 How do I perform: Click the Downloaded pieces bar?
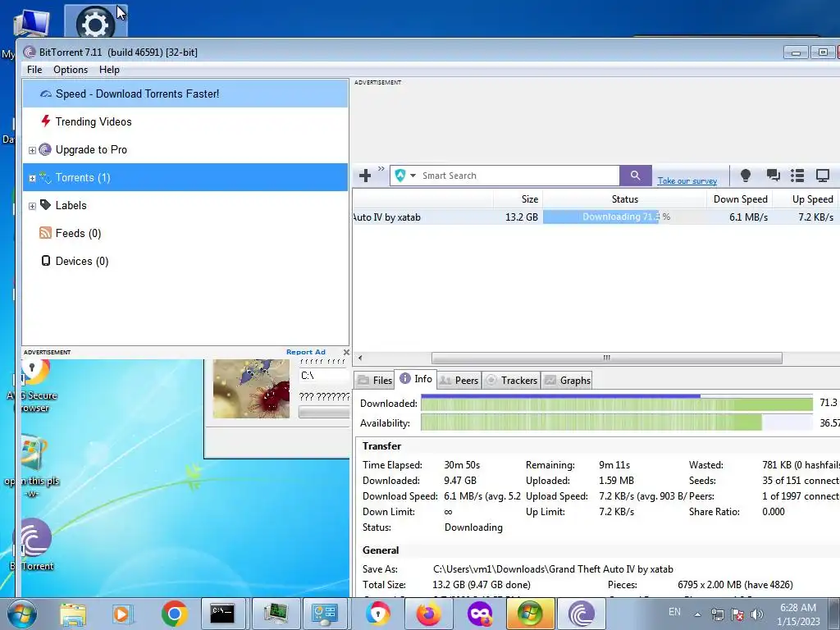(x=617, y=403)
